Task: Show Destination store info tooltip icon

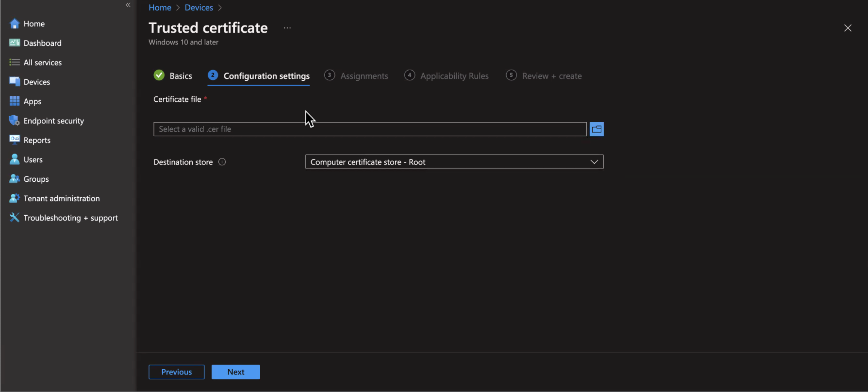Action: (x=222, y=162)
